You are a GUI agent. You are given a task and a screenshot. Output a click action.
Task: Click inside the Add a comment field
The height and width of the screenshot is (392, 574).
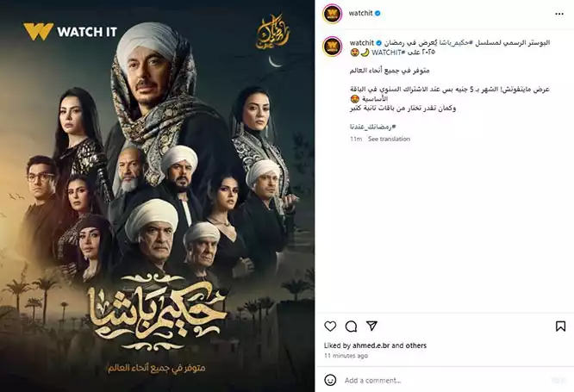coord(443,380)
